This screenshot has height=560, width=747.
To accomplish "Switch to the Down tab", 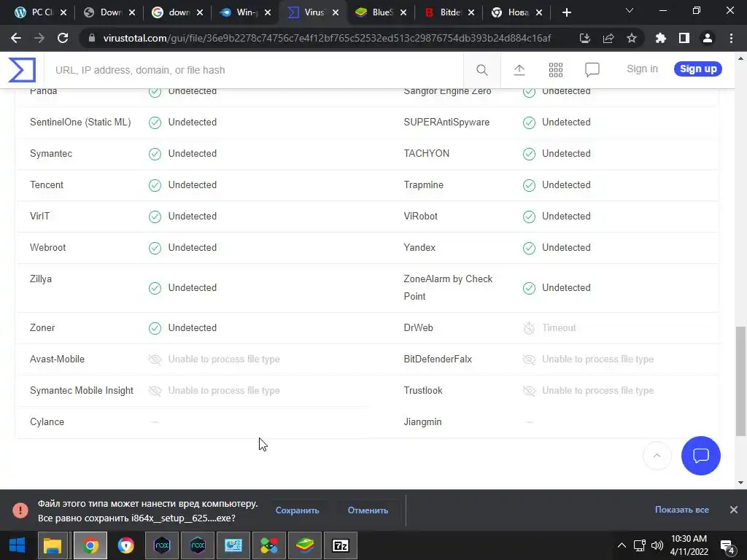I will coord(109,12).
